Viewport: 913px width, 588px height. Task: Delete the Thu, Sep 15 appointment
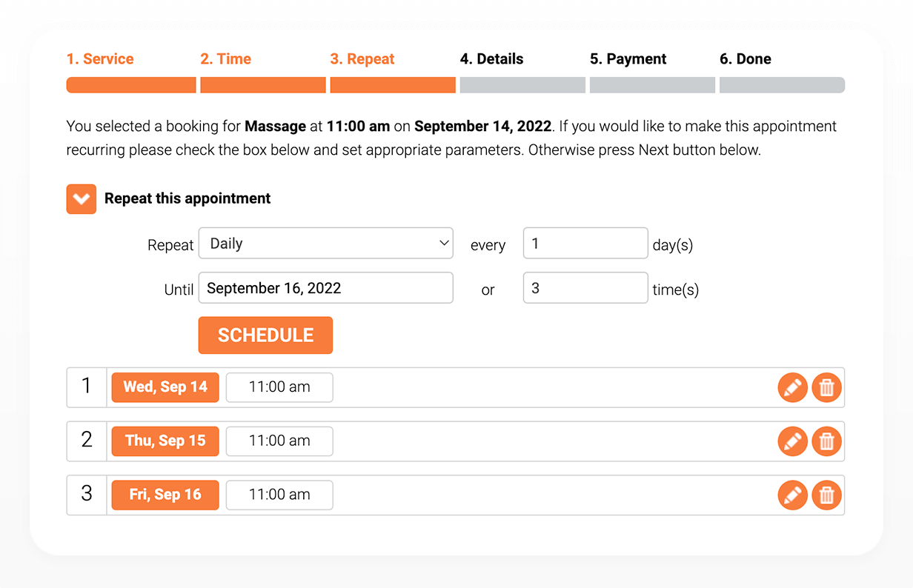click(827, 441)
